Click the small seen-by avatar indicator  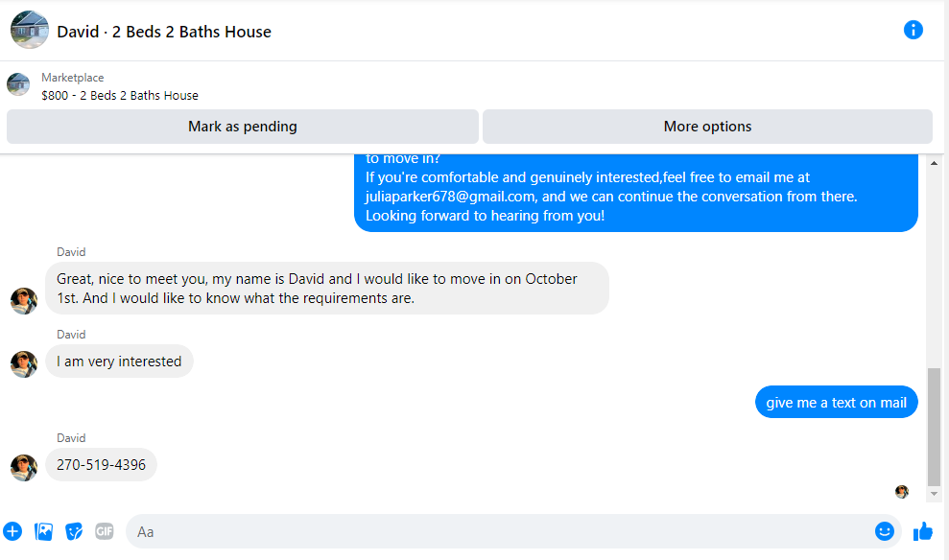pyautogui.click(x=902, y=492)
